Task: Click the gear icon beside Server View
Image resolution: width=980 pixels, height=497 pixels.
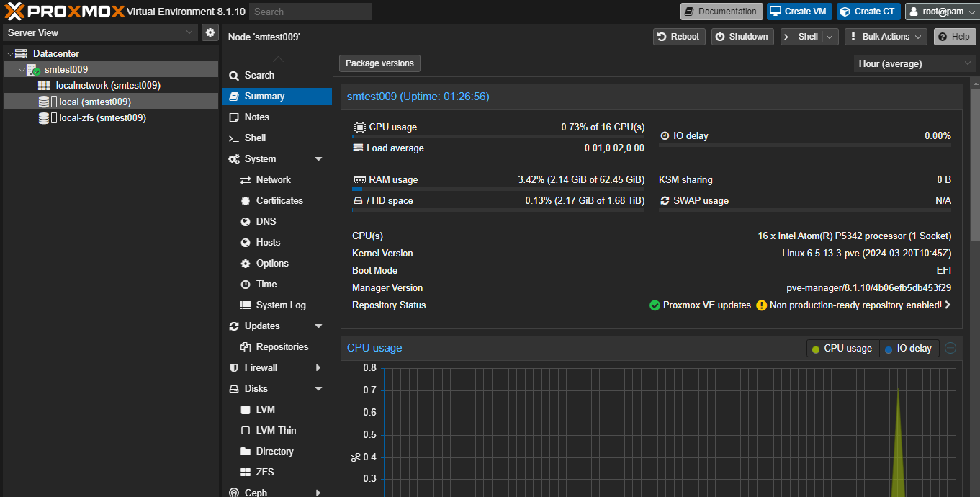Action: (210, 32)
